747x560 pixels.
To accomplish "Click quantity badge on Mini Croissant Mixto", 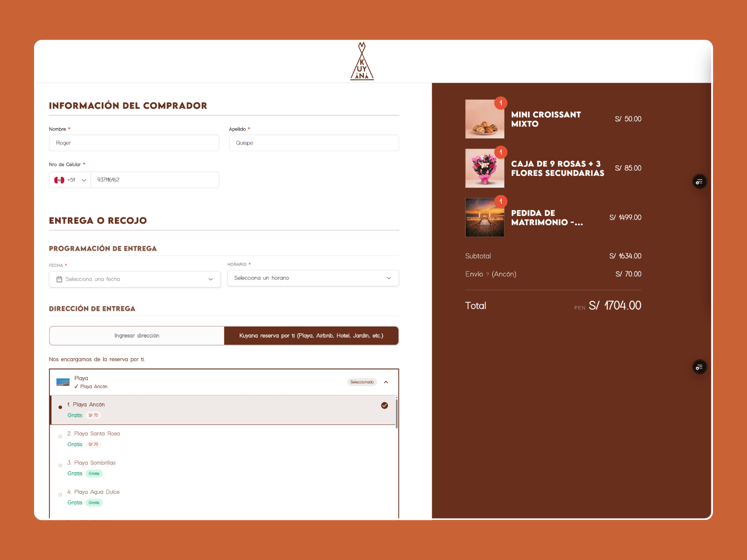I will click(x=500, y=103).
